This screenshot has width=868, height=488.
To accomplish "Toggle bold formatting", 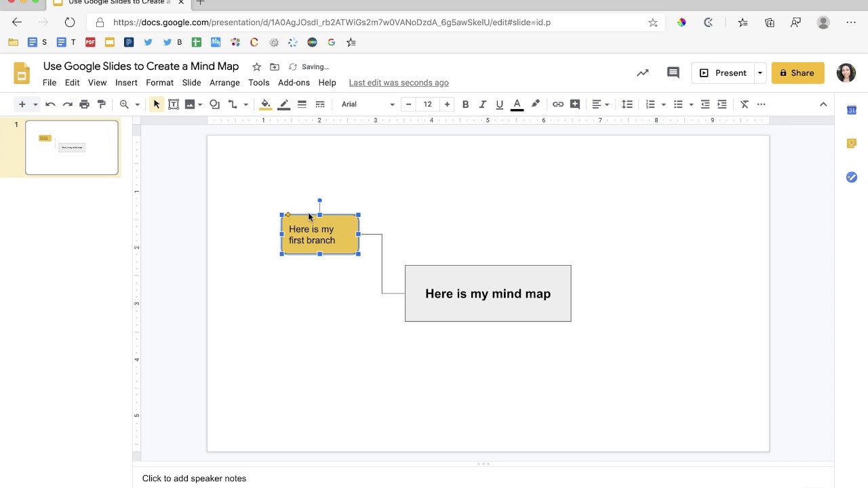I will pyautogui.click(x=465, y=104).
